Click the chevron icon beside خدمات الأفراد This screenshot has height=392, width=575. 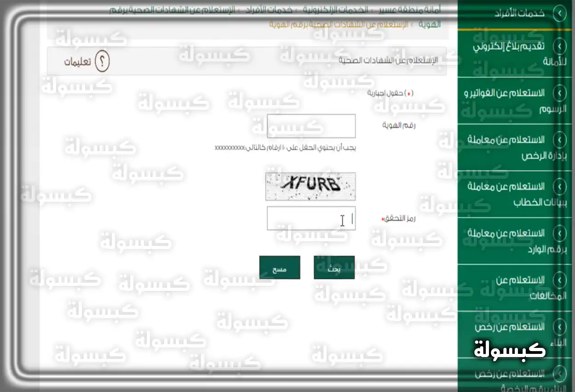559,13
